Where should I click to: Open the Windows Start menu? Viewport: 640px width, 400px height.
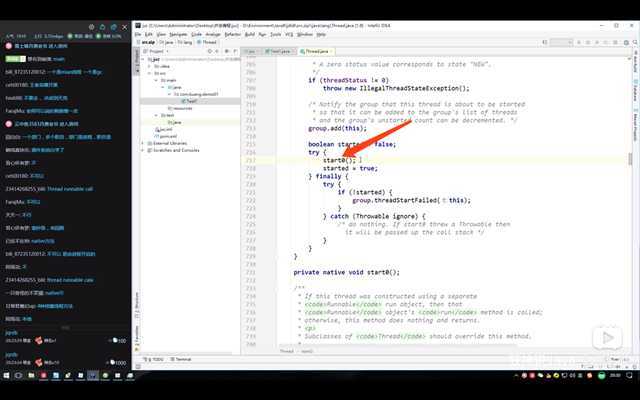pos(6,375)
